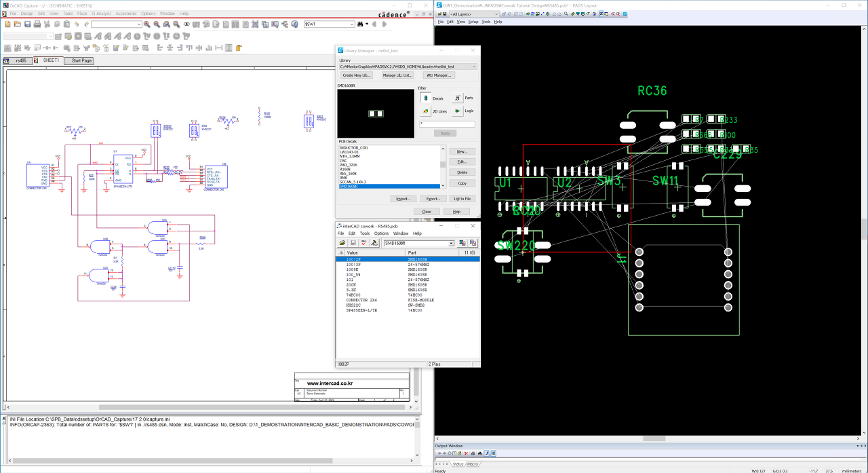The image size is (868, 473).
Task: Switch to the Macro tab in PADS Output Window
Action: click(x=473, y=464)
